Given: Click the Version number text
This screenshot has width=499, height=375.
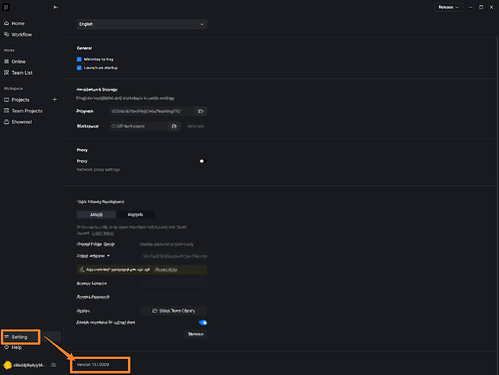Looking at the screenshot, I should (93, 365).
